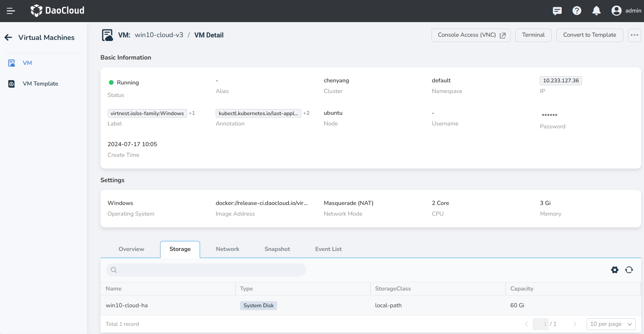Select VM Template in sidebar
The width and height of the screenshot is (644, 334).
40,84
